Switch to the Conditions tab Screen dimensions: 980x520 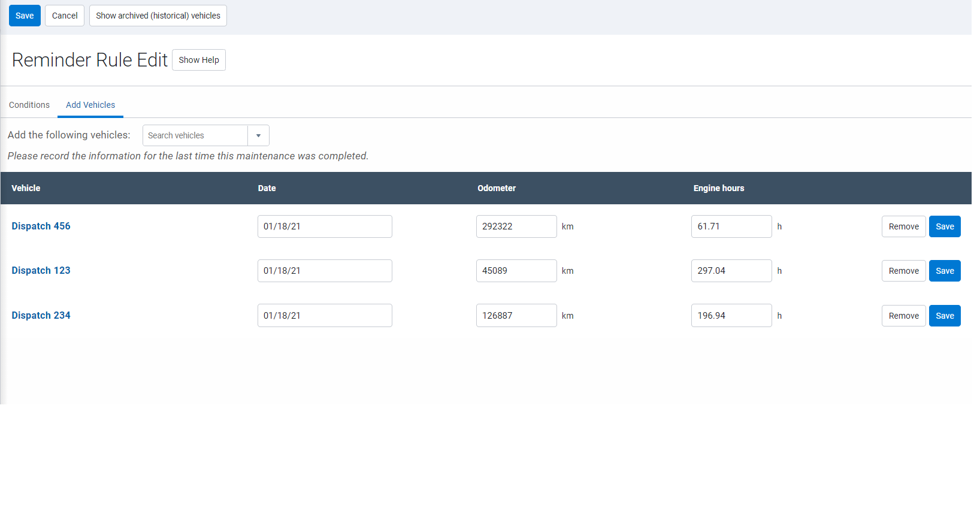[29, 105]
